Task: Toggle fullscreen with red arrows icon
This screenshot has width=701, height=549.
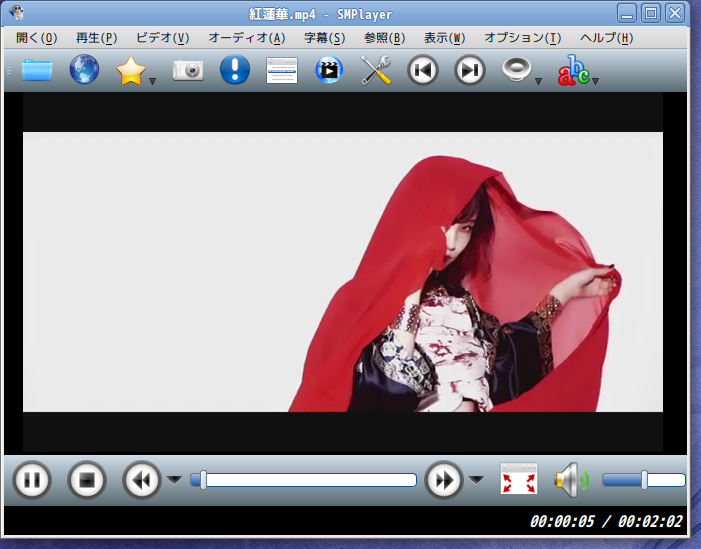Action: click(x=519, y=479)
